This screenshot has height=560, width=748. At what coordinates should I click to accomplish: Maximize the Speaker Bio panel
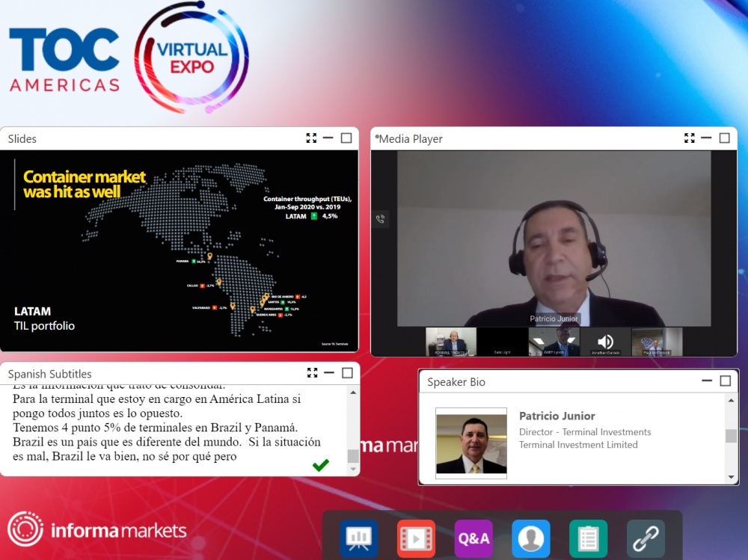(x=726, y=381)
